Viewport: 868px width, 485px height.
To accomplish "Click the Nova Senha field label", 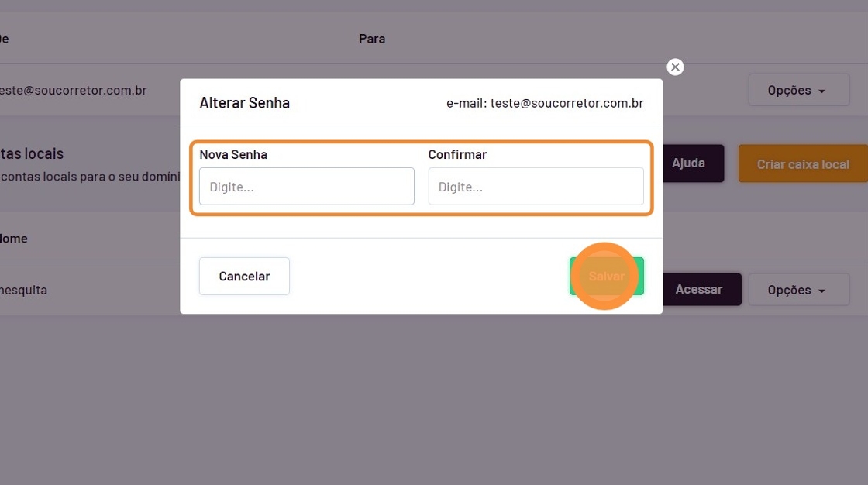I will (x=233, y=154).
